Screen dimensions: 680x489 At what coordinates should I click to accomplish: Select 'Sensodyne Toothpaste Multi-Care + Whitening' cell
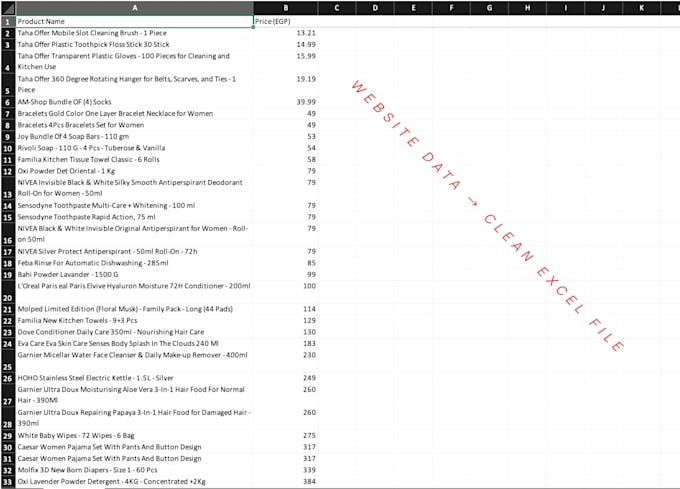pyautogui.click(x=134, y=205)
